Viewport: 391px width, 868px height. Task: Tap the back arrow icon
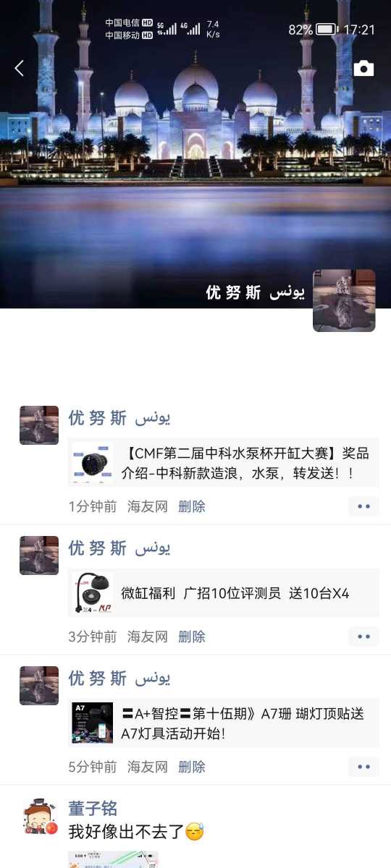click(20, 68)
